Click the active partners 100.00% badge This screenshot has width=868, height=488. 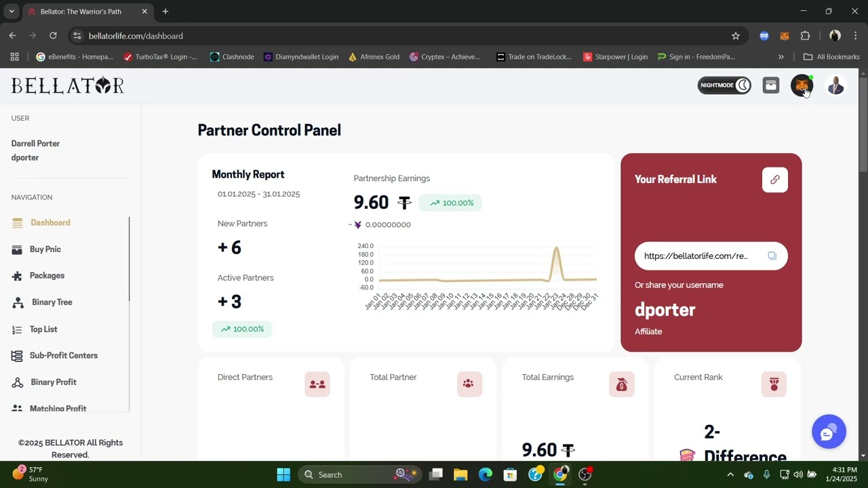click(242, 329)
